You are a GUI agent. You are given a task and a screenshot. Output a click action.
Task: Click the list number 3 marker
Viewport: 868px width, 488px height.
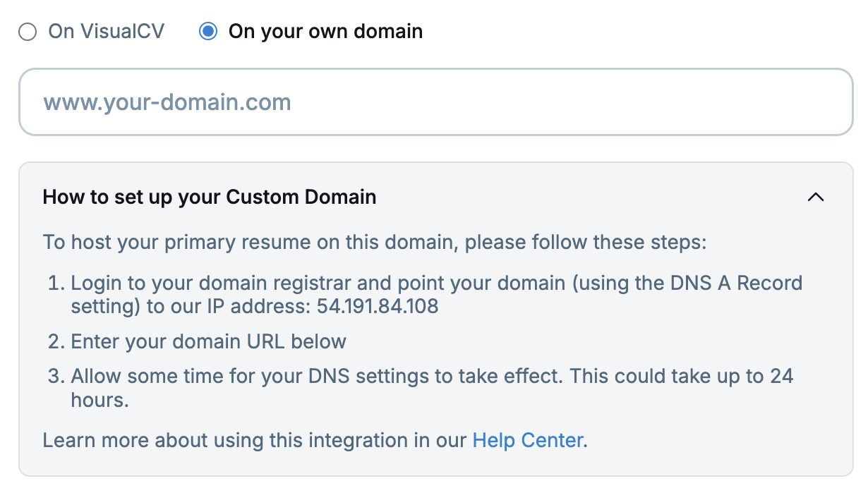55,376
